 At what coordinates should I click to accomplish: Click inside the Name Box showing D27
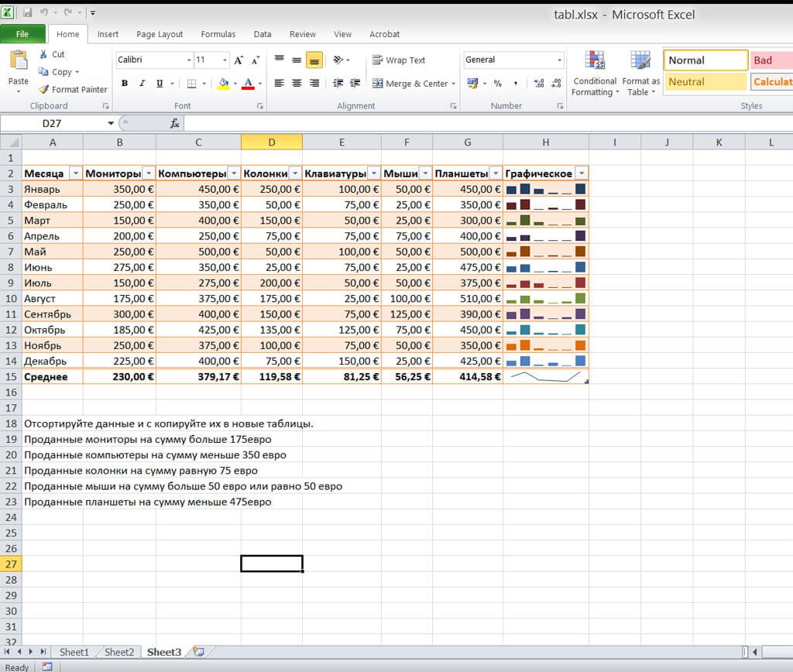coord(54,123)
